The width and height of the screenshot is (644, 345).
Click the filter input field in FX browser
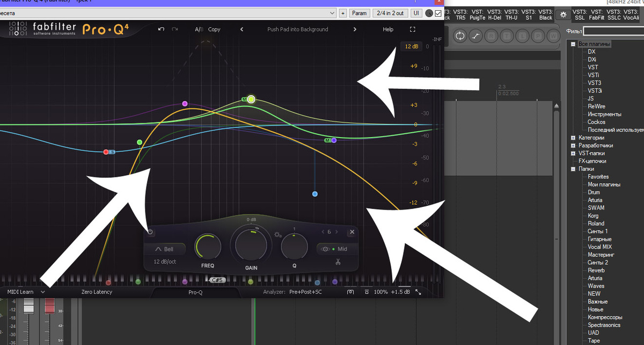pos(614,32)
